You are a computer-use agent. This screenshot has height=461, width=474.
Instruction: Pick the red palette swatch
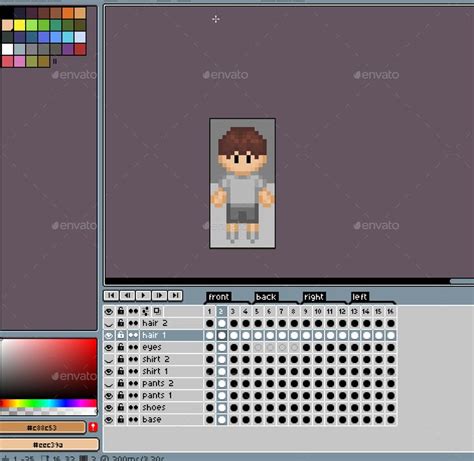(80, 49)
